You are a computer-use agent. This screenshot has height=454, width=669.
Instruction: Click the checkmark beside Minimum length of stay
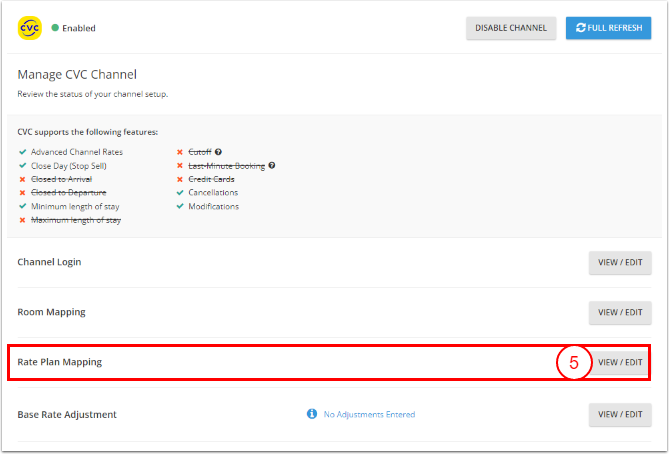click(x=22, y=206)
